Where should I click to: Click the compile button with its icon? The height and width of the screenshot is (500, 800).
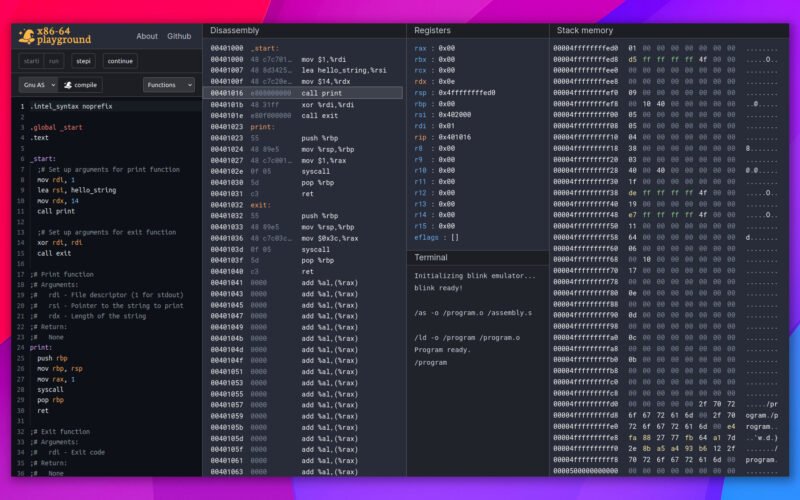click(x=81, y=85)
